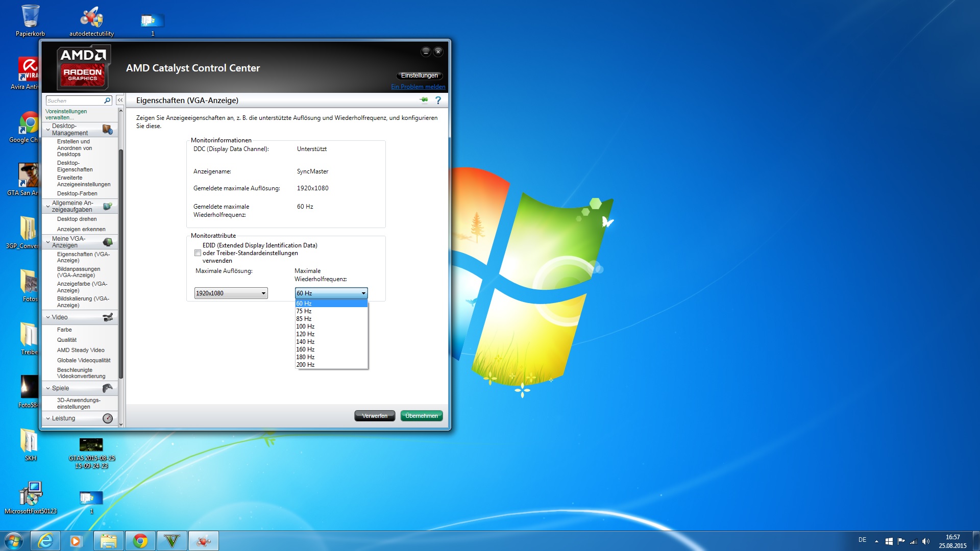Collapse the Desktop-Management section
The image size is (980, 551).
[x=48, y=130]
